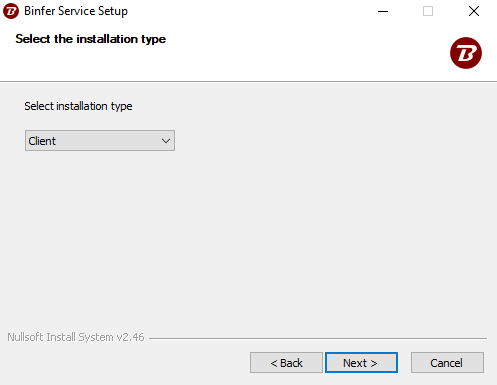The image size is (497, 385).
Task: Click the greater-than arrow on Next button
Action: pos(374,363)
